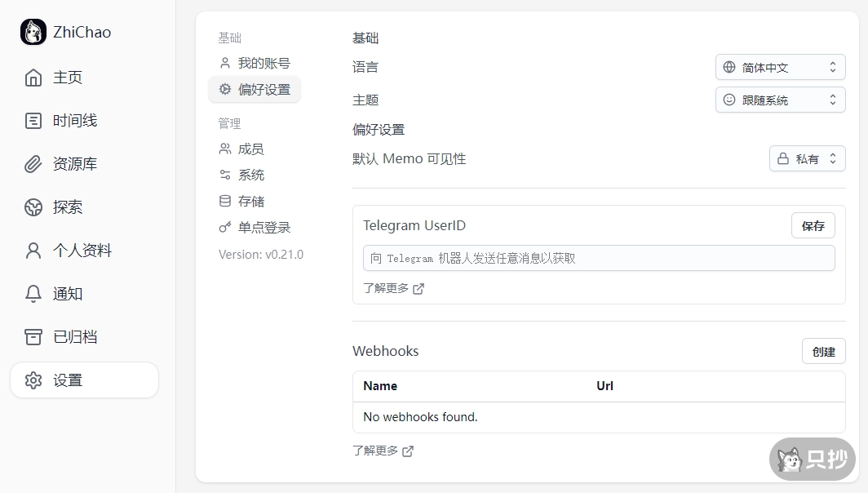
Task: Open the Memo visibility 私有 dropdown
Action: [807, 158]
